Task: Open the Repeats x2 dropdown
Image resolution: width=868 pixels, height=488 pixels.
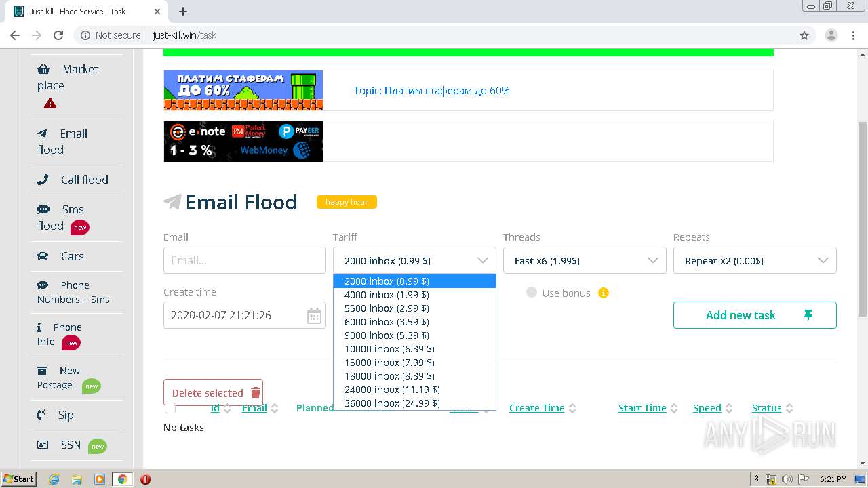Action: coord(755,260)
